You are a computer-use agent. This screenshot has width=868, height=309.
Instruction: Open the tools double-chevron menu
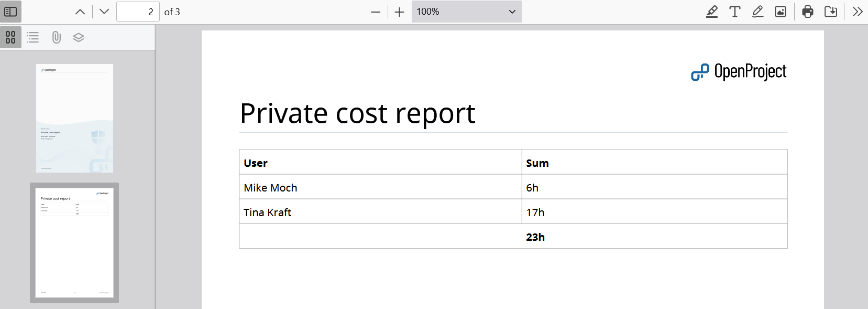tap(858, 12)
